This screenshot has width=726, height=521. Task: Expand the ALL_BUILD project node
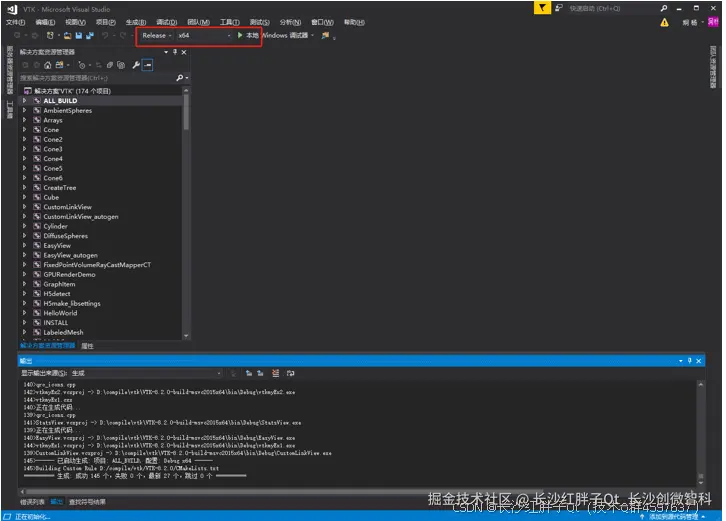[25, 100]
